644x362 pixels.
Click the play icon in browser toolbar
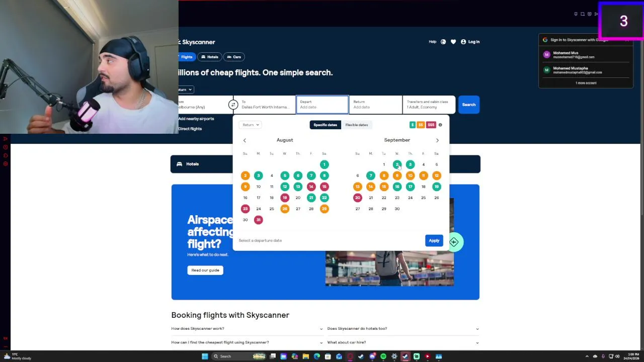pos(596,14)
